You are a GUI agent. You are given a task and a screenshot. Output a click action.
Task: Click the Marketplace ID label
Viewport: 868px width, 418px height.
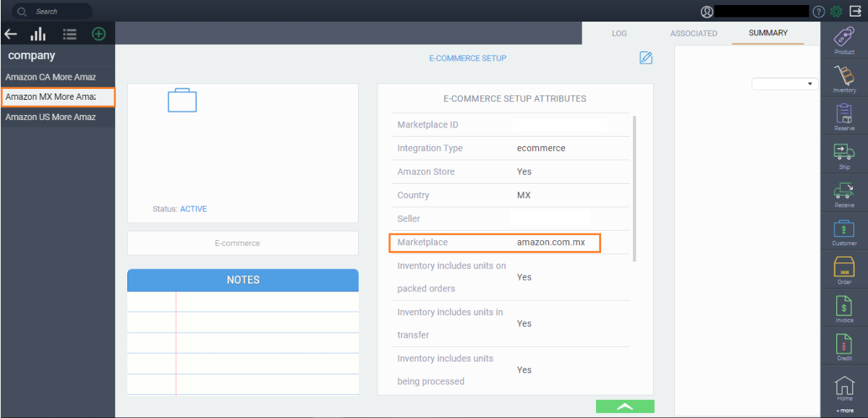pos(427,125)
